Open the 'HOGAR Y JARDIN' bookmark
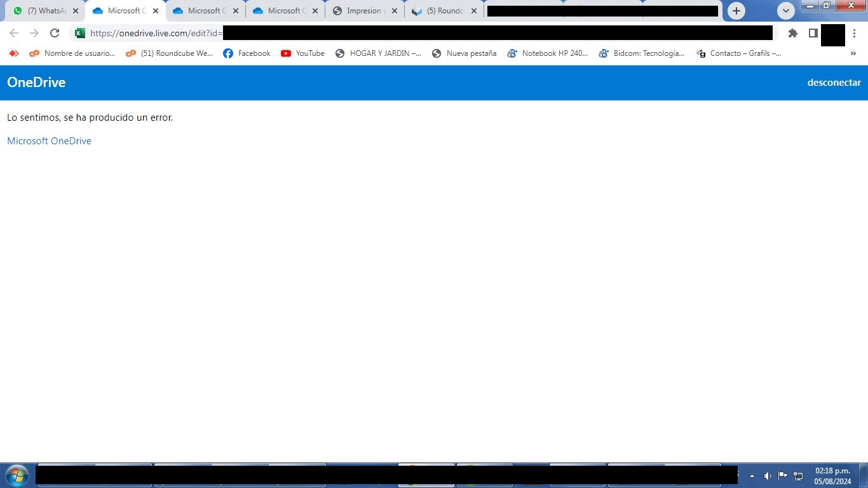The width and height of the screenshot is (868, 488). [378, 53]
